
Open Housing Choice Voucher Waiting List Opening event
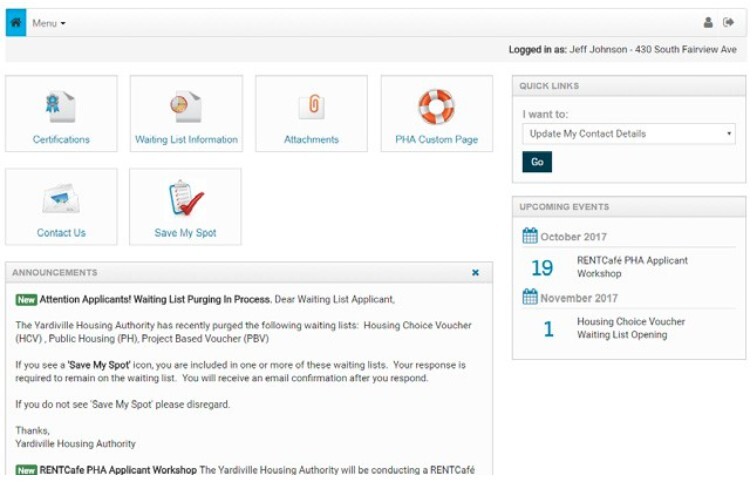click(631, 328)
